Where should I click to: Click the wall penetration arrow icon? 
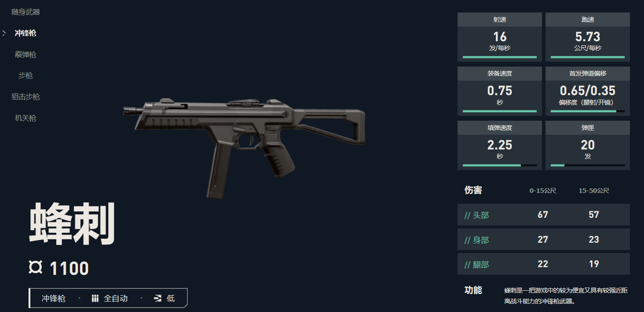pos(158,298)
